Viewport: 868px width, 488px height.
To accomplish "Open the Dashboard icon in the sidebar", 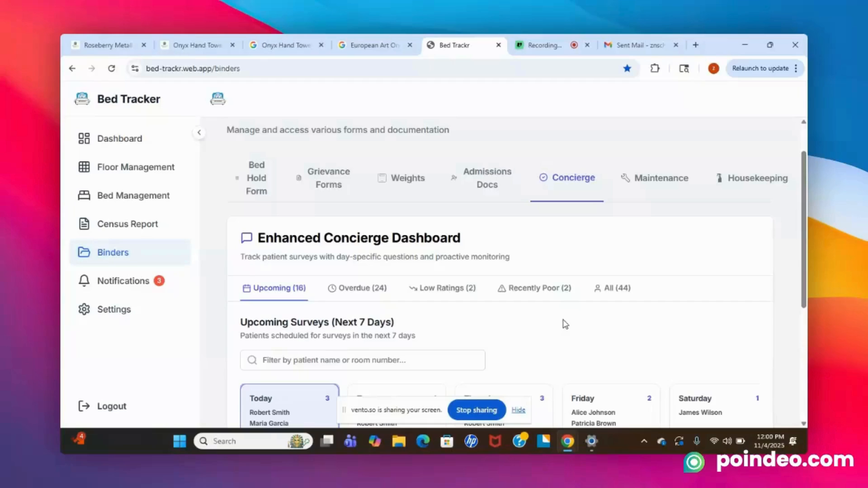I will (84, 138).
